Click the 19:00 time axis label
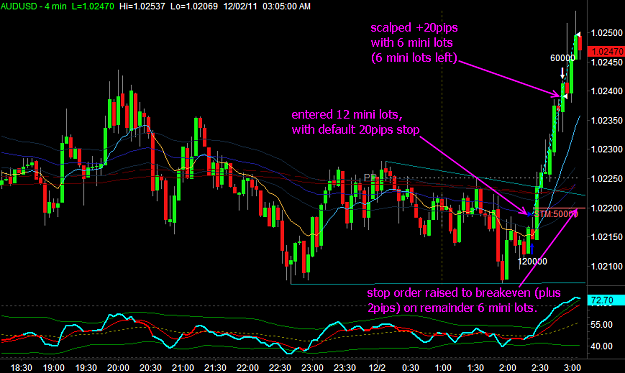The width and height of the screenshot is (625, 373). pyautogui.click(x=53, y=367)
